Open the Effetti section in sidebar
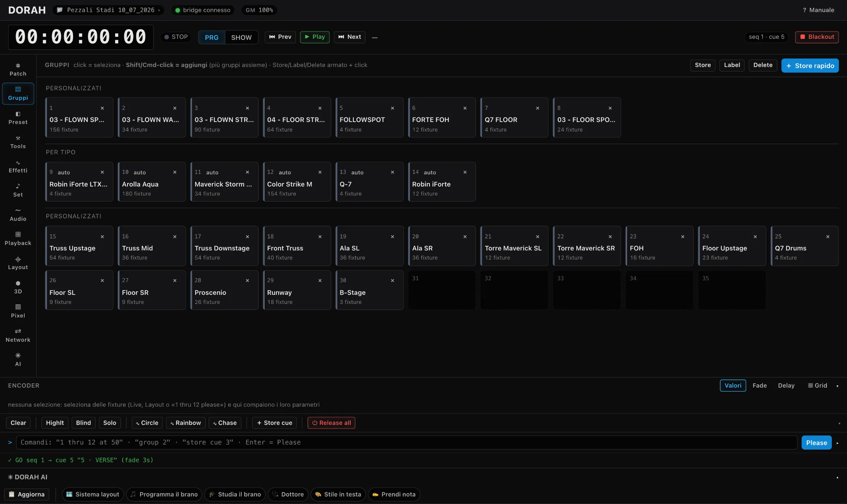 point(18,166)
